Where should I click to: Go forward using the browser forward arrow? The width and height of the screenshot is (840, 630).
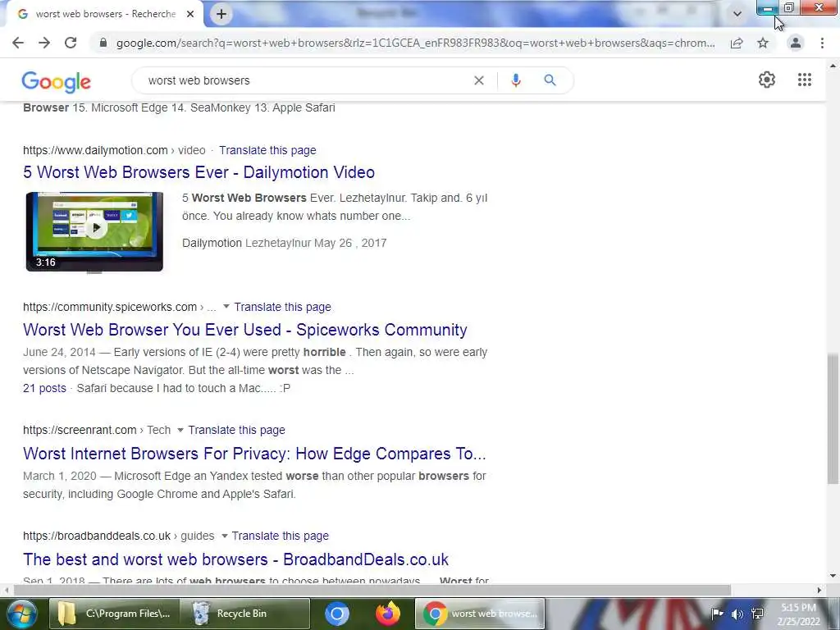coord(44,43)
